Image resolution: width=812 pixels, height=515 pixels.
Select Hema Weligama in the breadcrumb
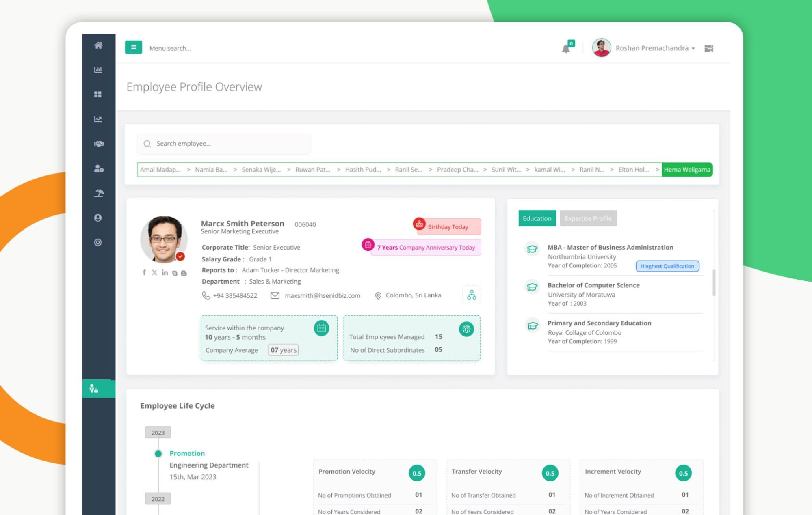[687, 170]
